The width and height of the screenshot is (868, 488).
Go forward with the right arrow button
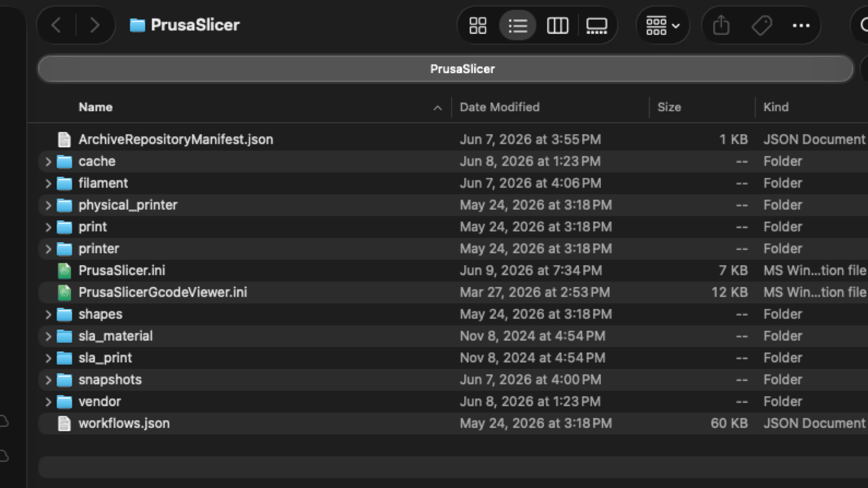point(94,25)
